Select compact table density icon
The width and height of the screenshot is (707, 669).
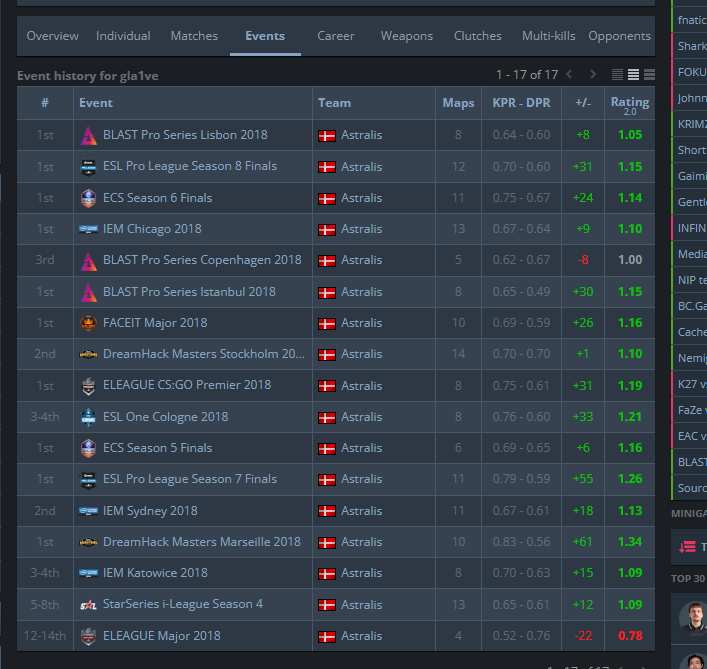tap(617, 74)
